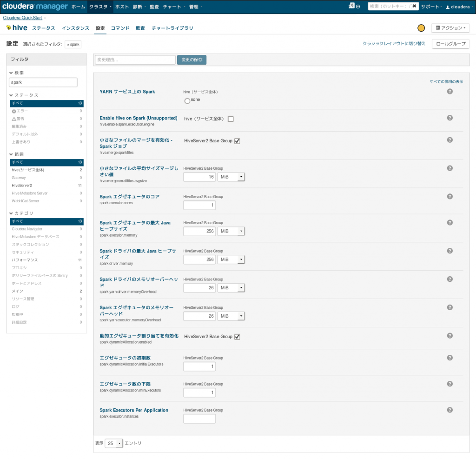Open help for エグゼキュータの初期数

click(x=450, y=358)
